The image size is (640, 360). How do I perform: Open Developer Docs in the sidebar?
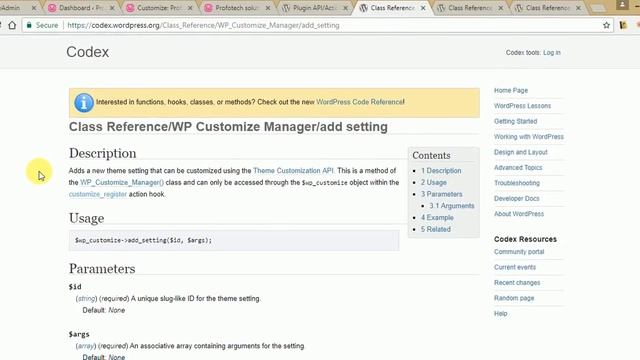tap(516, 199)
